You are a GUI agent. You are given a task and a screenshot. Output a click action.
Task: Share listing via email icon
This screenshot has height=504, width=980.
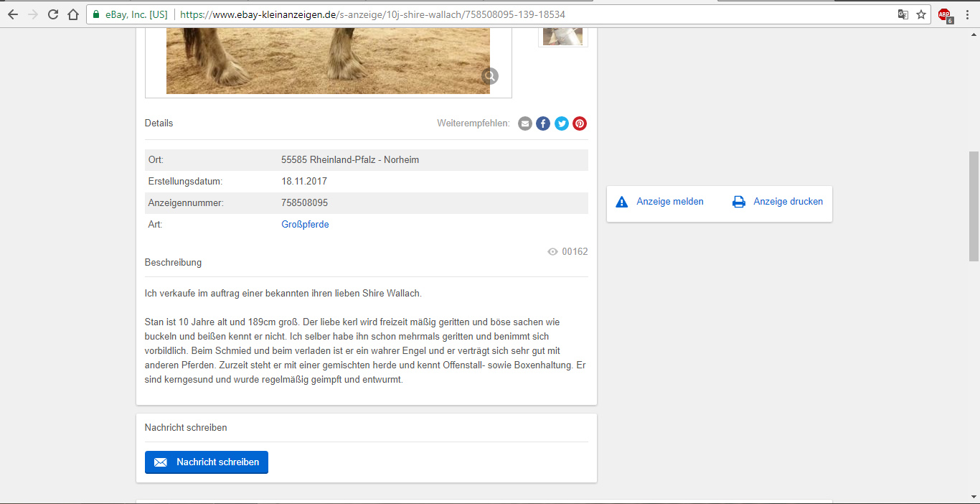pos(525,123)
